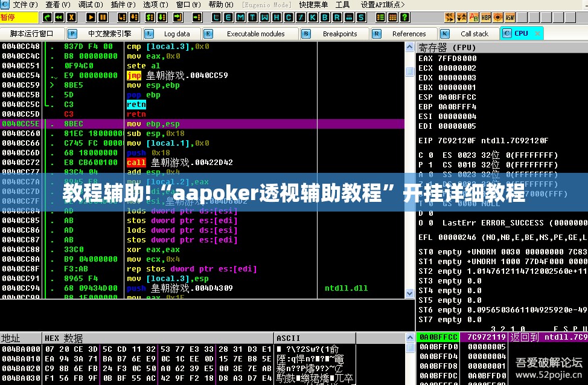Switch to the 中文搜索引擎 tab

pyautogui.click(x=104, y=34)
